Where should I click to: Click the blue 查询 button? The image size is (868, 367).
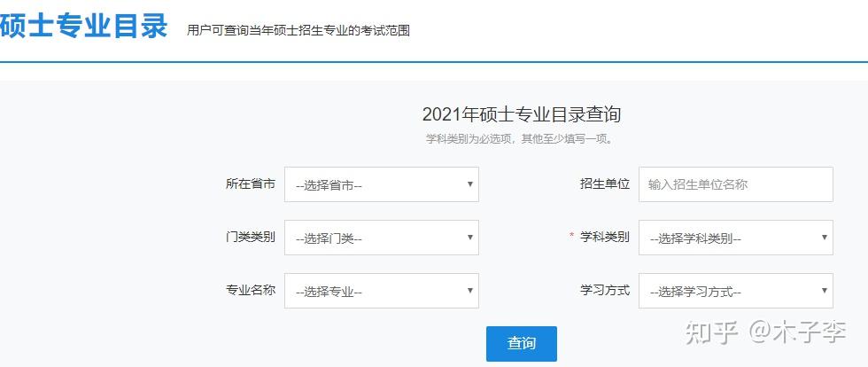click(x=521, y=344)
